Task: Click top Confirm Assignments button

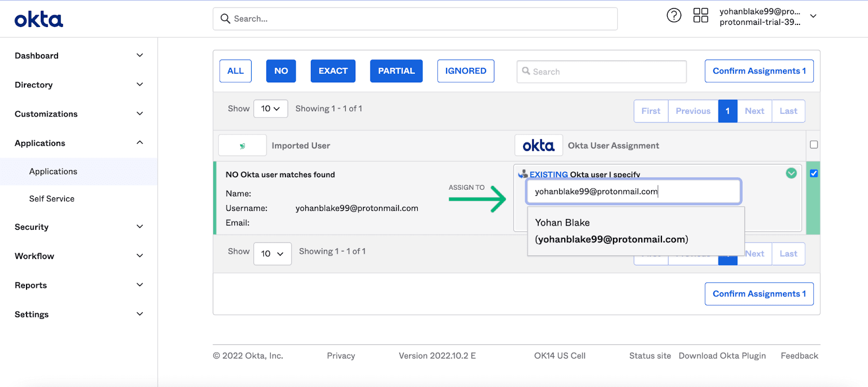Action: tap(758, 71)
